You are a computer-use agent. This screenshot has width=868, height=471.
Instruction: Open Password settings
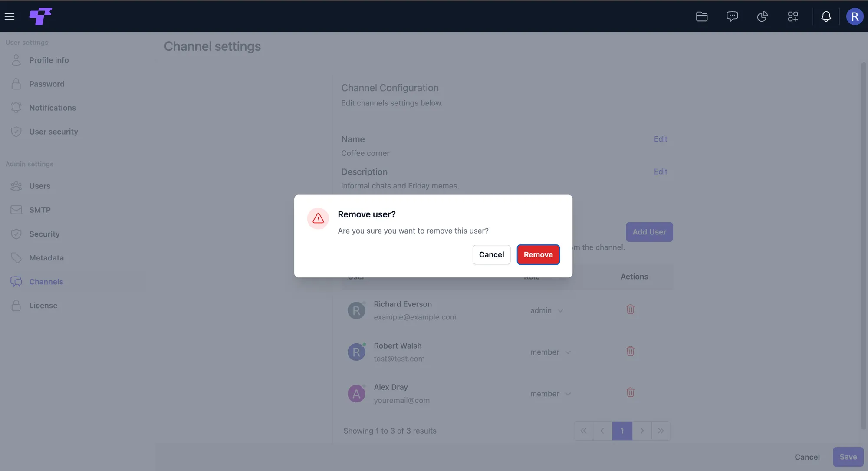tap(38, 84)
